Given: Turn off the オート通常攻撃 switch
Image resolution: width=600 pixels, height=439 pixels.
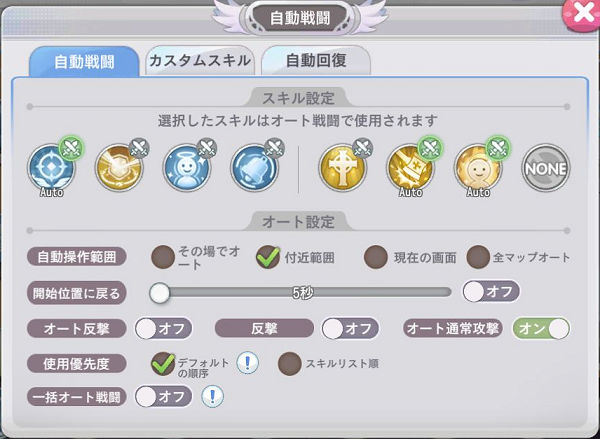Looking at the screenshot, I should [541, 329].
